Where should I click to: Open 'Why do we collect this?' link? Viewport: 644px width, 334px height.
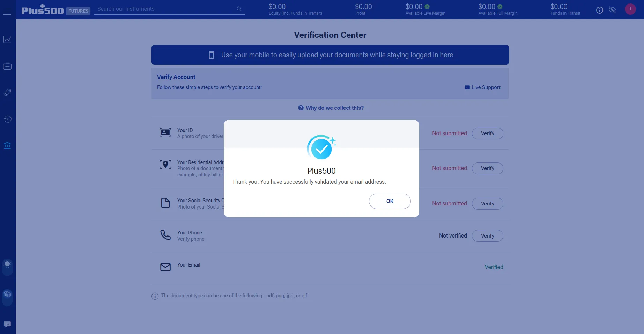click(331, 108)
